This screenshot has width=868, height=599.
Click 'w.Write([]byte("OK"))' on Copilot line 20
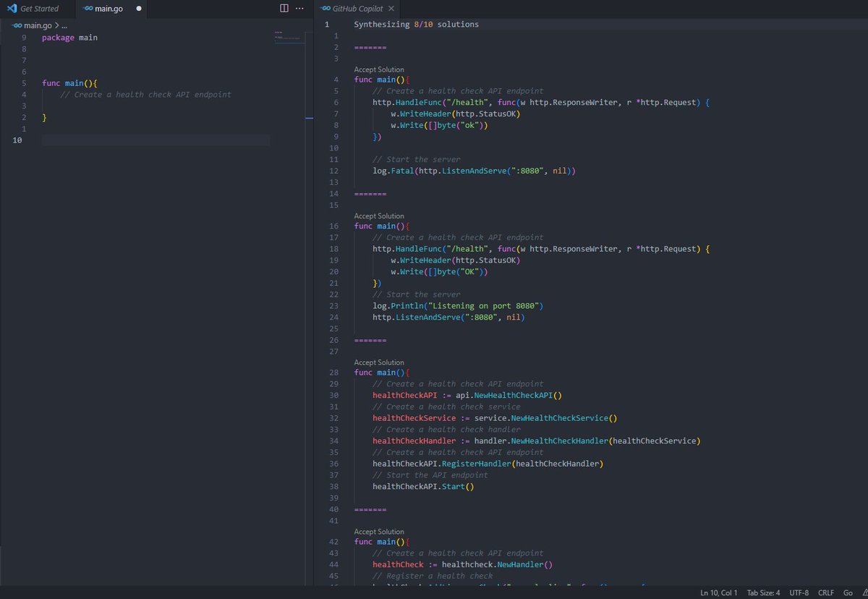[x=440, y=272]
